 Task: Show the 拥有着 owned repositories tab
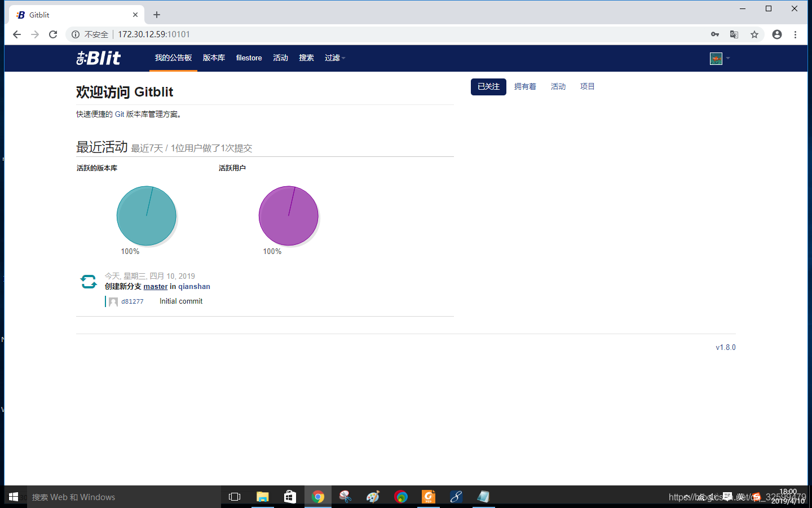point(525,86)
